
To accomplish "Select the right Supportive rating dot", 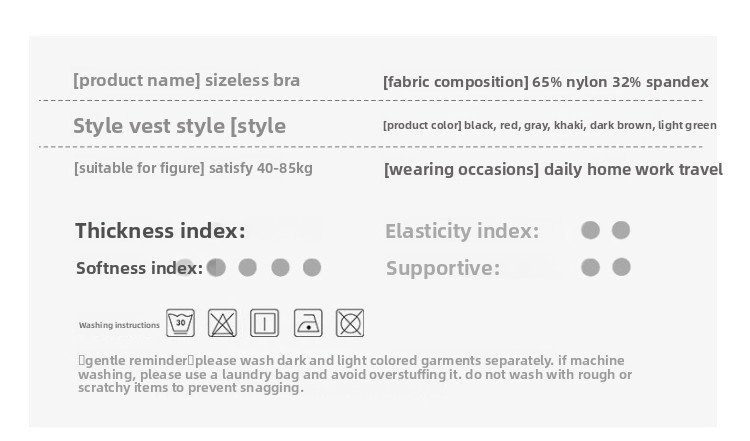I will point(621,267).
